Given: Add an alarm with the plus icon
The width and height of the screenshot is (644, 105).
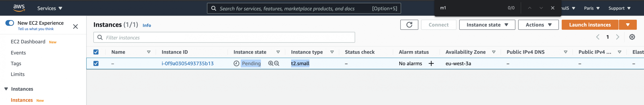Looking at the screenshot, I should point(431,63).
